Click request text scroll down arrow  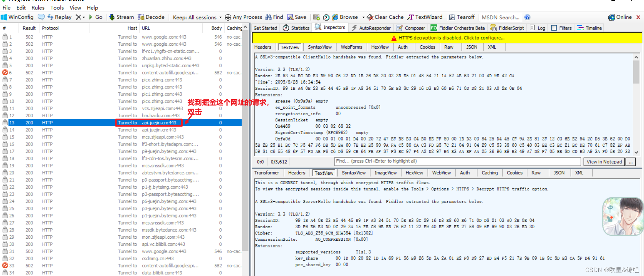pyautogui.click(x=636, y=152)
